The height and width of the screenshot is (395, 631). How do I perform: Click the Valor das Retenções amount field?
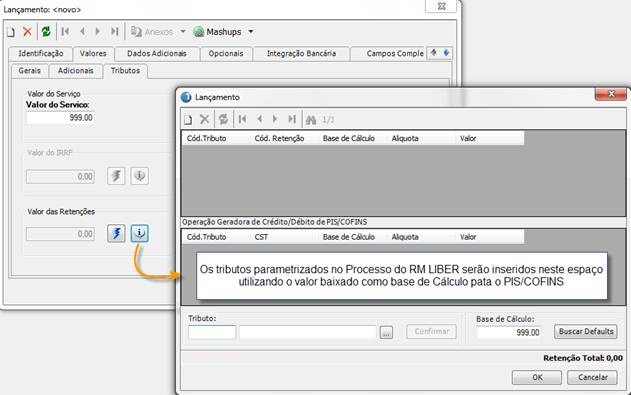60,234
